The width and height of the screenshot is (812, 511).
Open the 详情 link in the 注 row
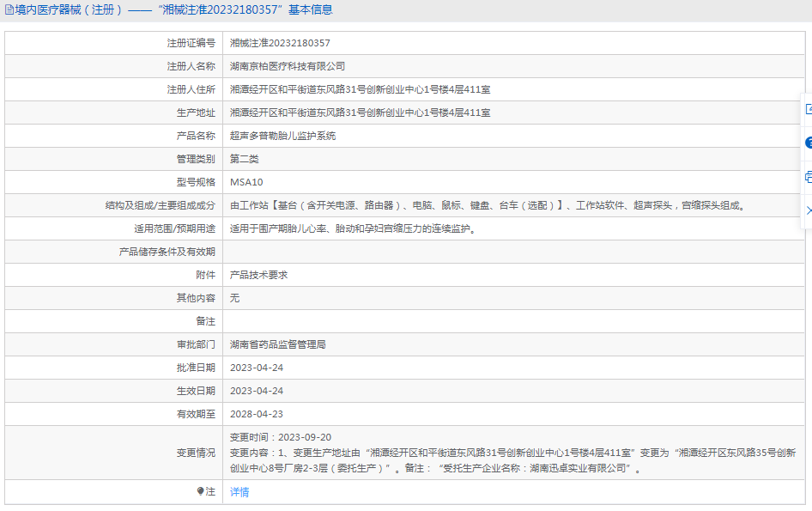point(239,492)
